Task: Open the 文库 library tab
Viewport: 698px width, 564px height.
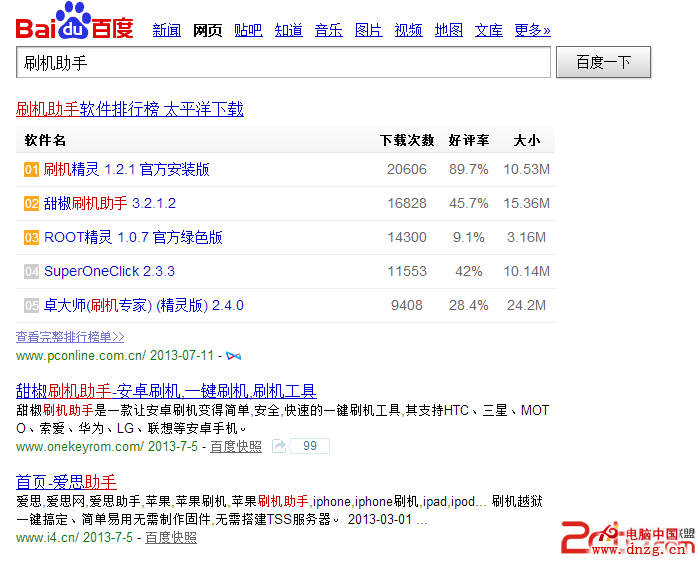Action: point(488,30)
